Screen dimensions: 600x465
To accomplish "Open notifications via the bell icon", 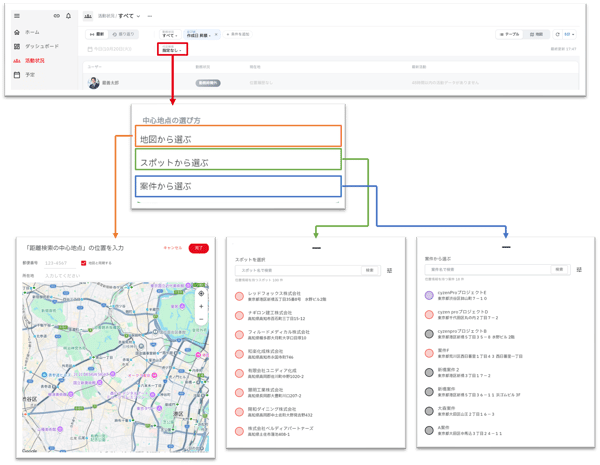I will 68,16.
